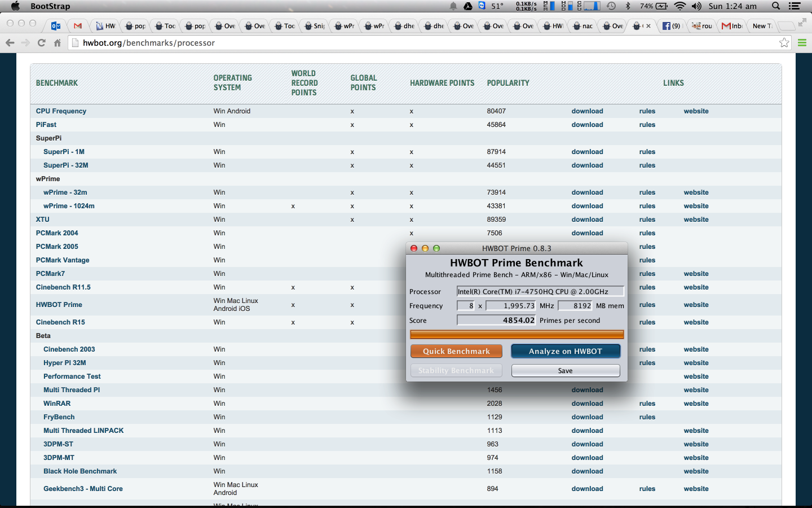Click rules link for Geekbench3 - Multi Core
The image size is (812, 508).
[647, 489]
